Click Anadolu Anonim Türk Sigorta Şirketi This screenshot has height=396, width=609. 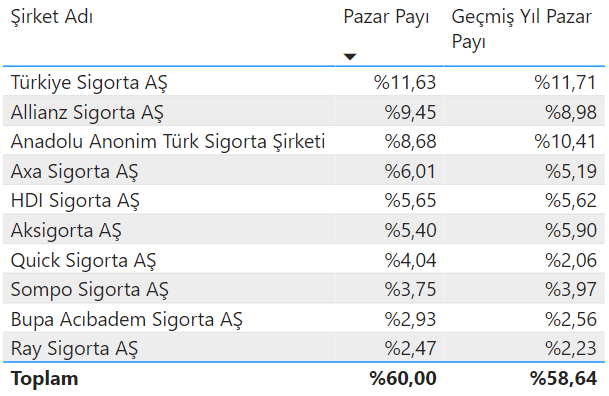(x=168, y=141)
